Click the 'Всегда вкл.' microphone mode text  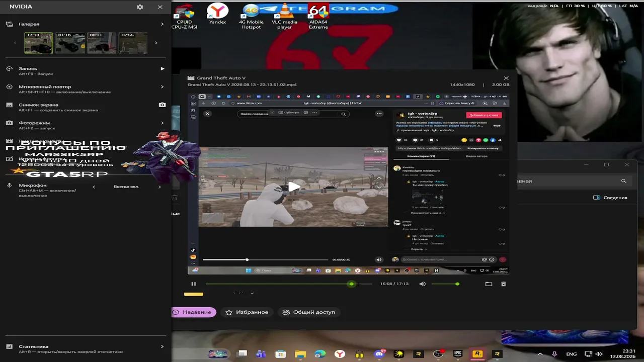(x=126, y=187)
